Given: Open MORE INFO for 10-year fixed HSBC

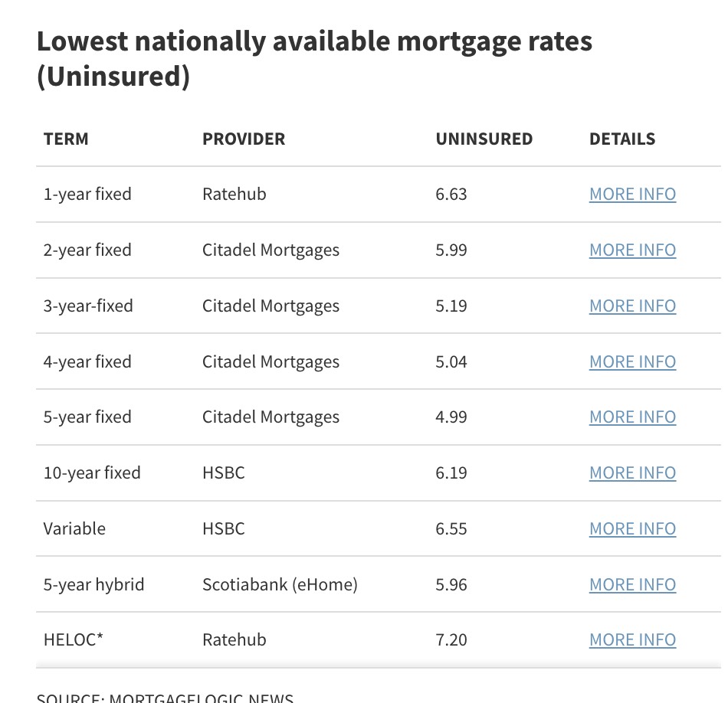Looking at the screenshot, I should pyautogui.click(x=632, y=473).
